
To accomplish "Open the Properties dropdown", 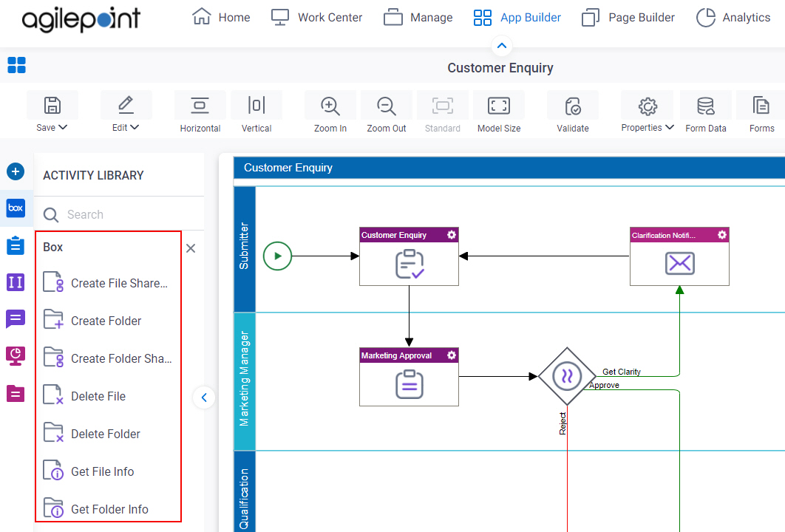I will click(648, 128).
